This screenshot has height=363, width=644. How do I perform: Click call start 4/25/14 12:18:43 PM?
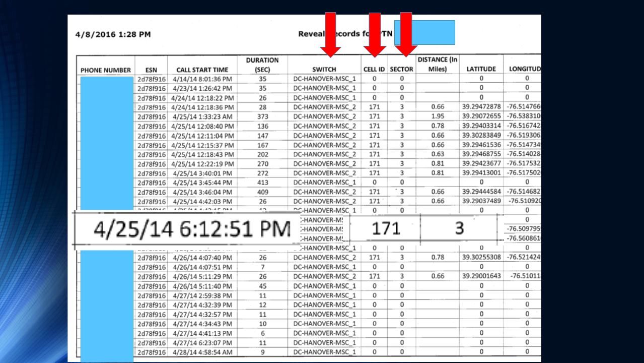tap(202, 154)
